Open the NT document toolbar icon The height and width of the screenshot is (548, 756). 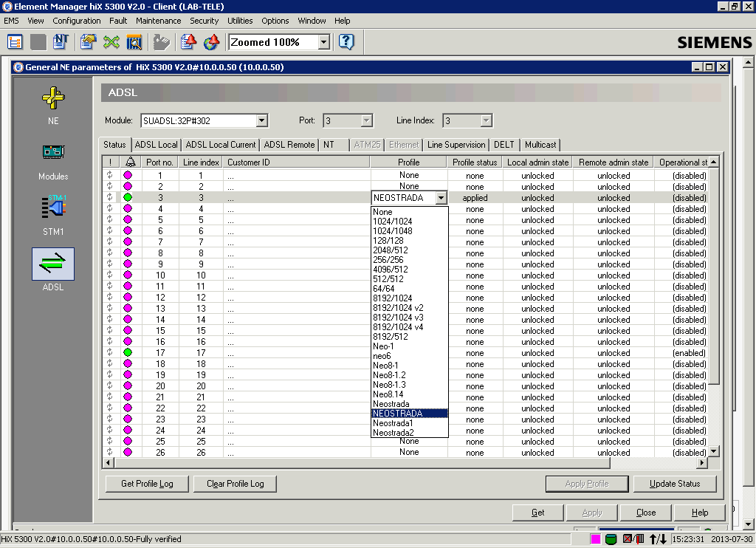(x=61, y=42)
